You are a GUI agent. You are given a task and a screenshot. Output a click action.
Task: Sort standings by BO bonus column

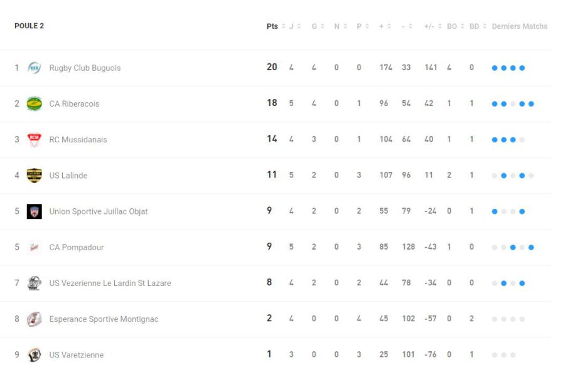(x=455, y=26)
